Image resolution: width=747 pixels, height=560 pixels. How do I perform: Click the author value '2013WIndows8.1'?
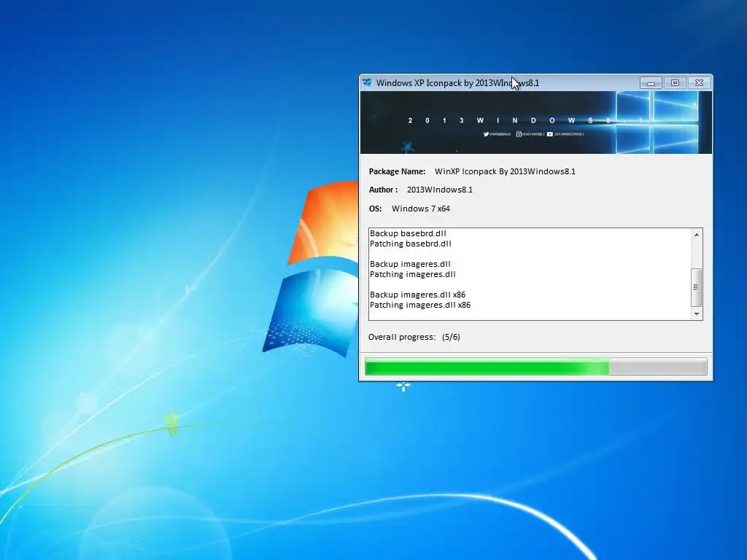click(x=440, y=190)
